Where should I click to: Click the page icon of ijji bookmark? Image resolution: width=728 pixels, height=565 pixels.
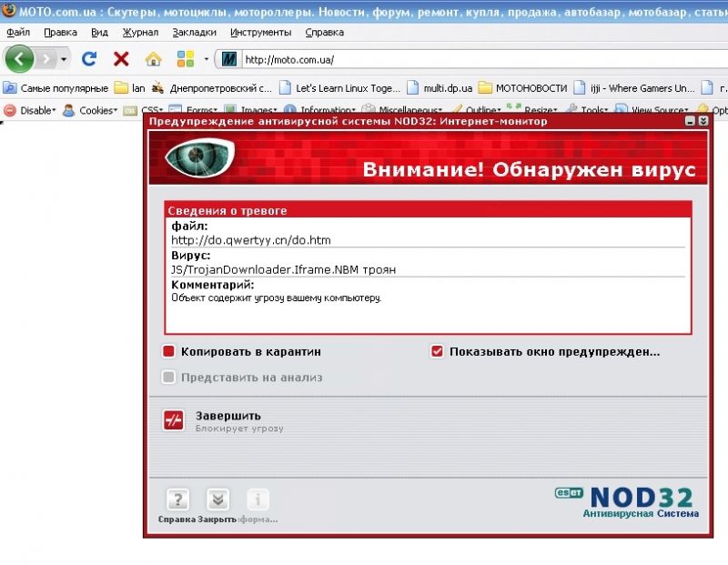[x=580, y=87]
